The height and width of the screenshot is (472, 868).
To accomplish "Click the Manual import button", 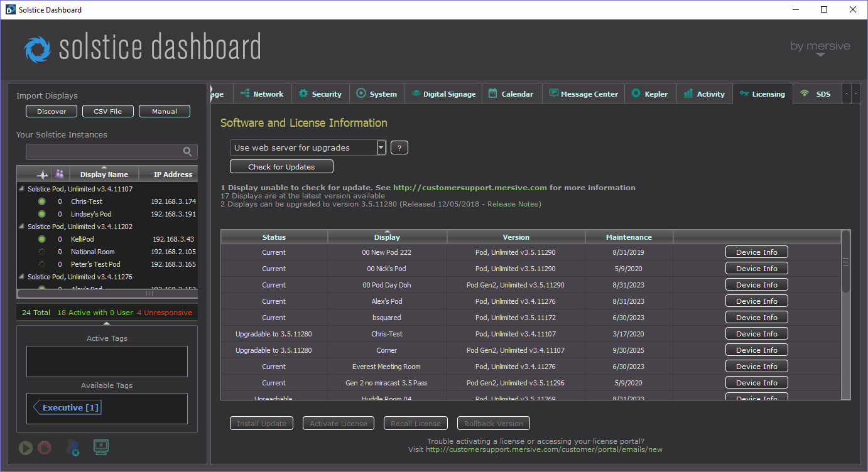I will tap(165, 111).
